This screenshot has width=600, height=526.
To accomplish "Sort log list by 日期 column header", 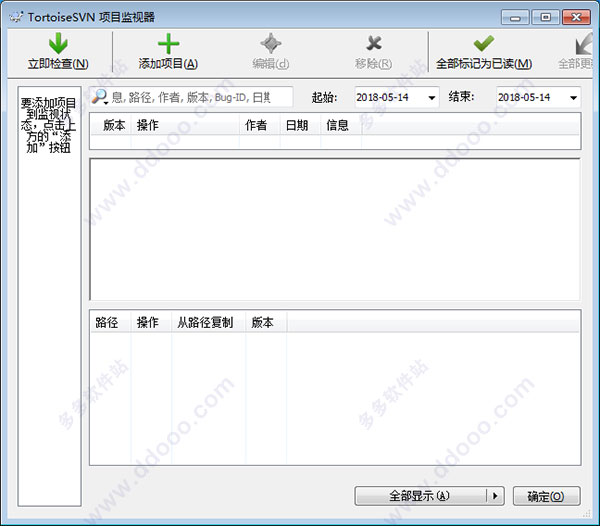I will click(x=300, y=125).
